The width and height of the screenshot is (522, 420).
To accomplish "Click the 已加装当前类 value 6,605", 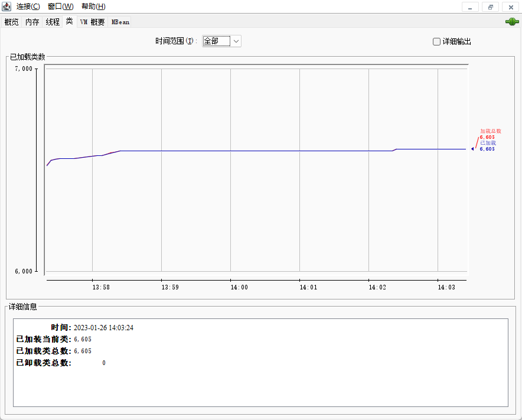I will point(83,340).
